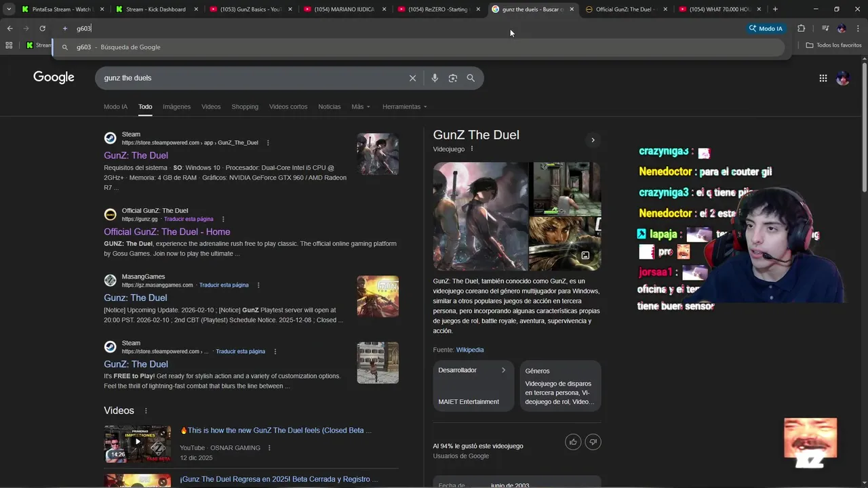Play the OSNAR GAMING video thumbnail

137,444
